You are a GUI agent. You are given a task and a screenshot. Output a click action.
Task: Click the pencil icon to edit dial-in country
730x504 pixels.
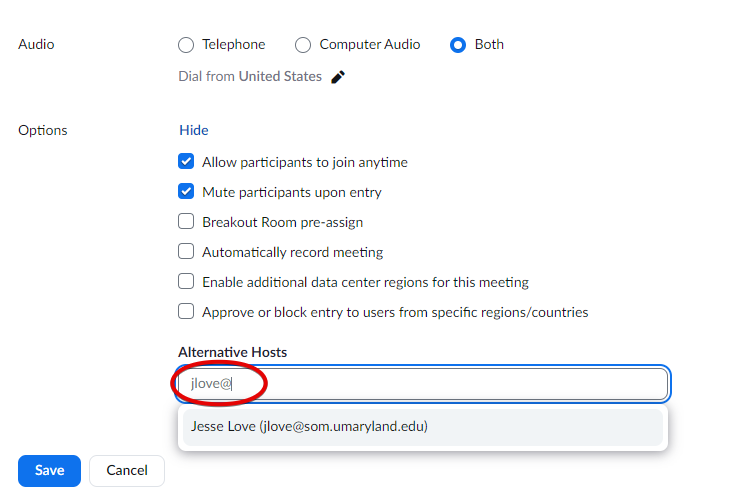(x=338, y=77)
